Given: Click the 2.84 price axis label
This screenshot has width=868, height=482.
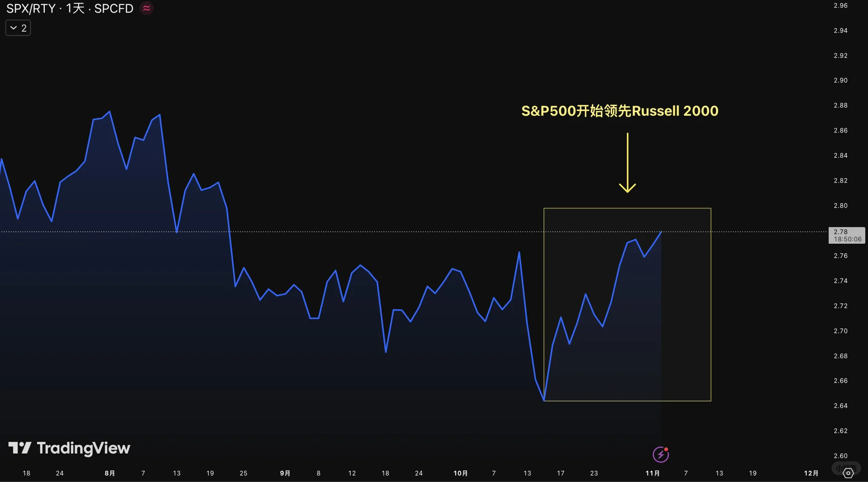Looking at the screenshot, I should (840, 156).
